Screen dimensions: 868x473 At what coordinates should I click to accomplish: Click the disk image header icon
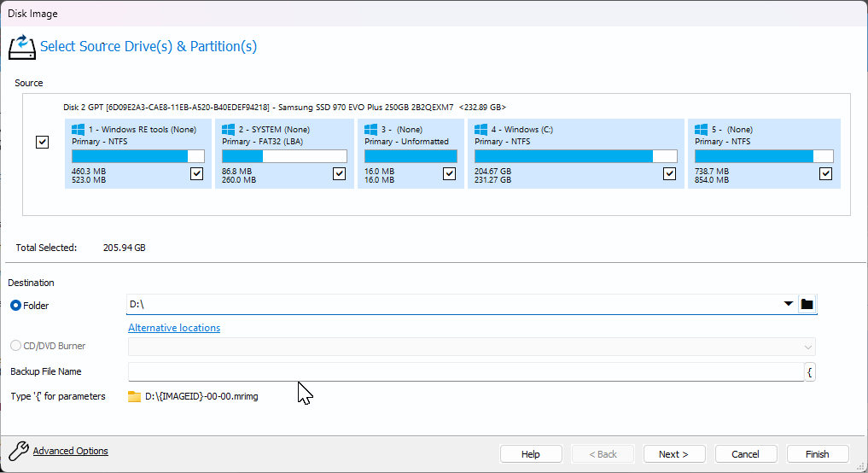click(22, 46)
